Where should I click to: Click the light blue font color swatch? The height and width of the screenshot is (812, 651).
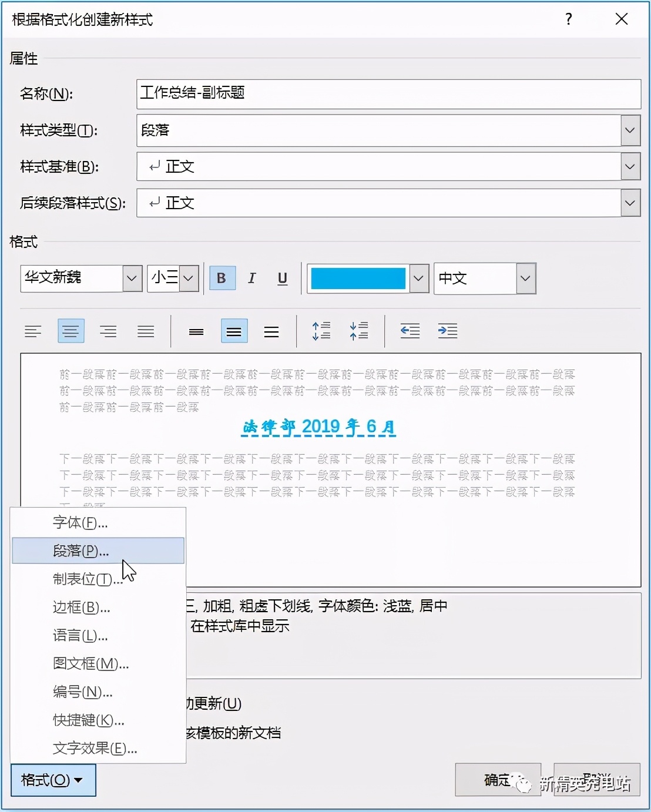coord(358,279)
